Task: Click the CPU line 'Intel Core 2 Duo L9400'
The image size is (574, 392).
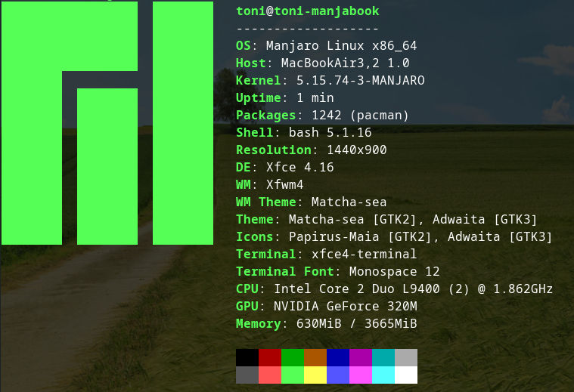Action: [356, 289]
